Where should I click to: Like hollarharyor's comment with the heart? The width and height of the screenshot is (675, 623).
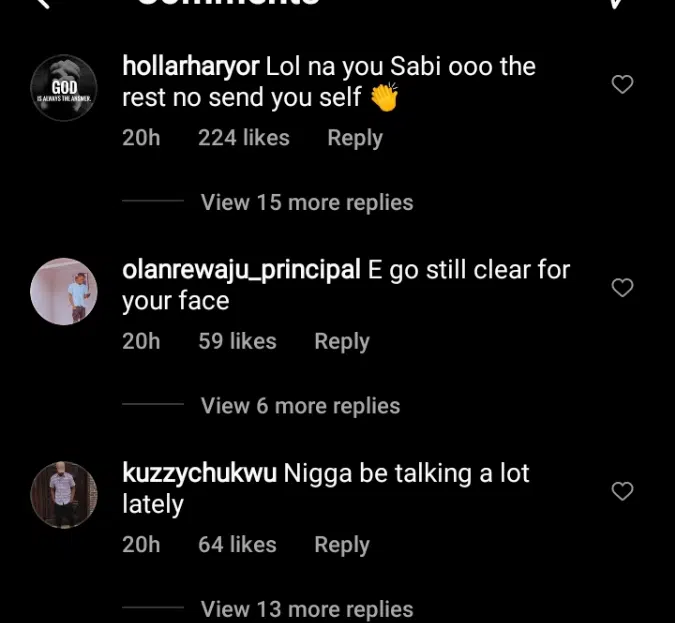point(622,84)
